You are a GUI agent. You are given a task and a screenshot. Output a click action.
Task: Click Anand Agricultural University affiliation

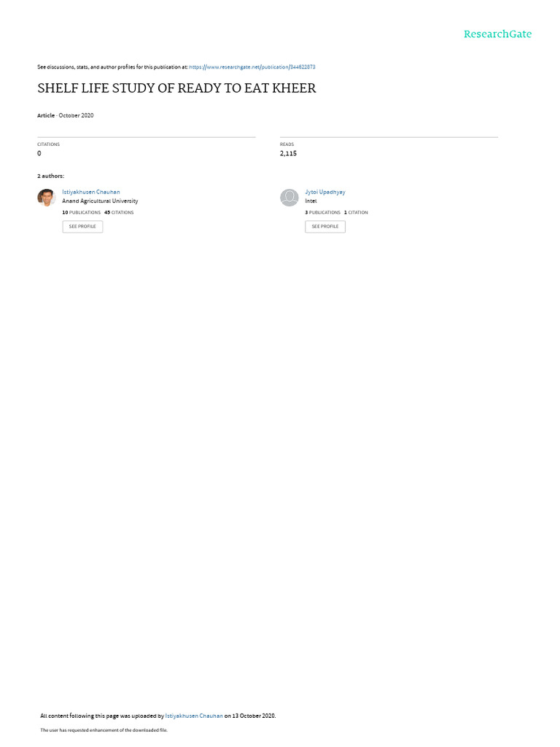(x=100, y=201)
